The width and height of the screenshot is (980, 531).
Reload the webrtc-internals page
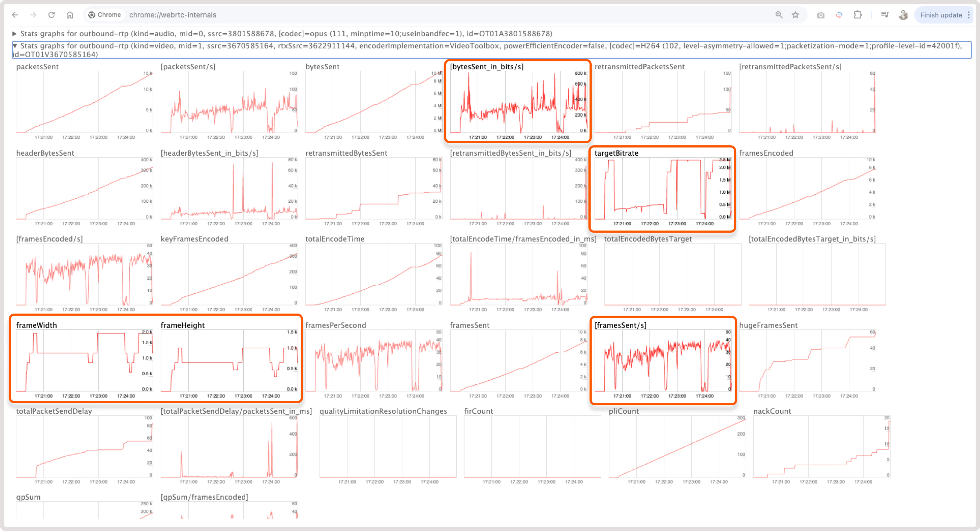pos(52,15)
